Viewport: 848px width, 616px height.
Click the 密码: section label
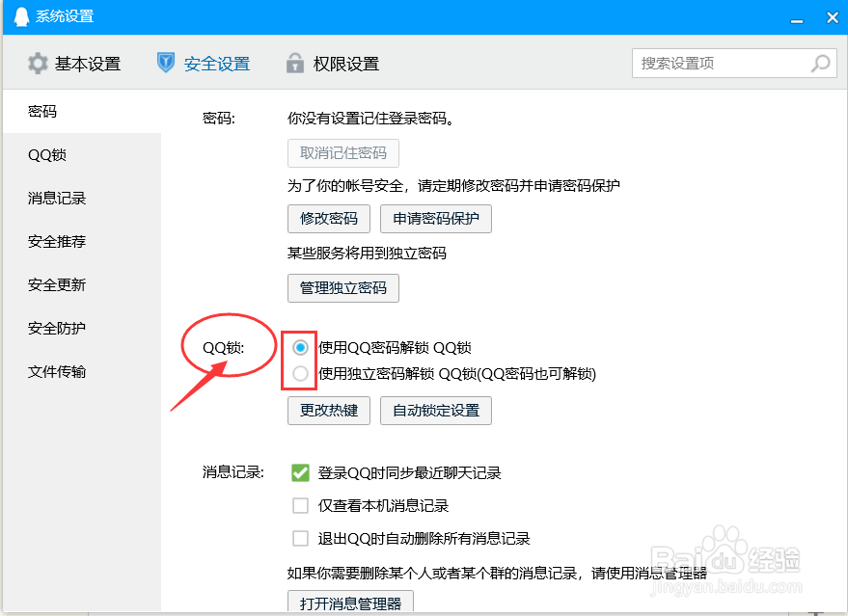pyautogui.click(x=219, y=118)
